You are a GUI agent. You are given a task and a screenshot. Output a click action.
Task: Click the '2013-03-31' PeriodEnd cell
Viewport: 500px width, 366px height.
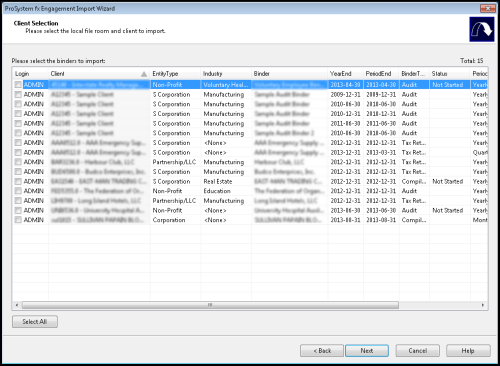381,152
